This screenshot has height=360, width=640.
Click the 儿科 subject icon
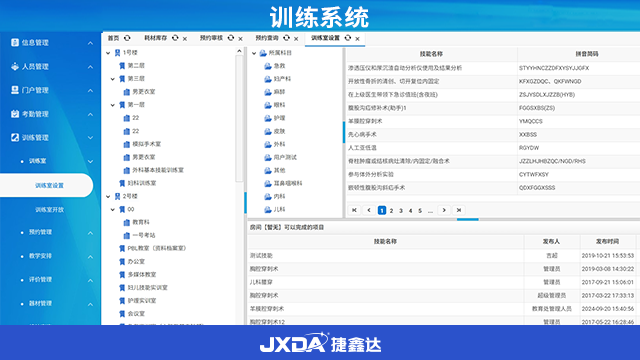point(268,209)
